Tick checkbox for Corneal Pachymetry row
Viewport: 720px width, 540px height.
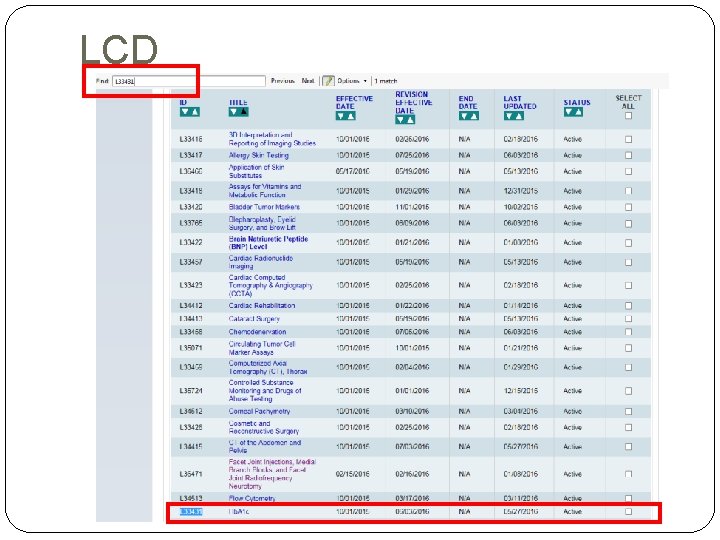tap(628, 411)
